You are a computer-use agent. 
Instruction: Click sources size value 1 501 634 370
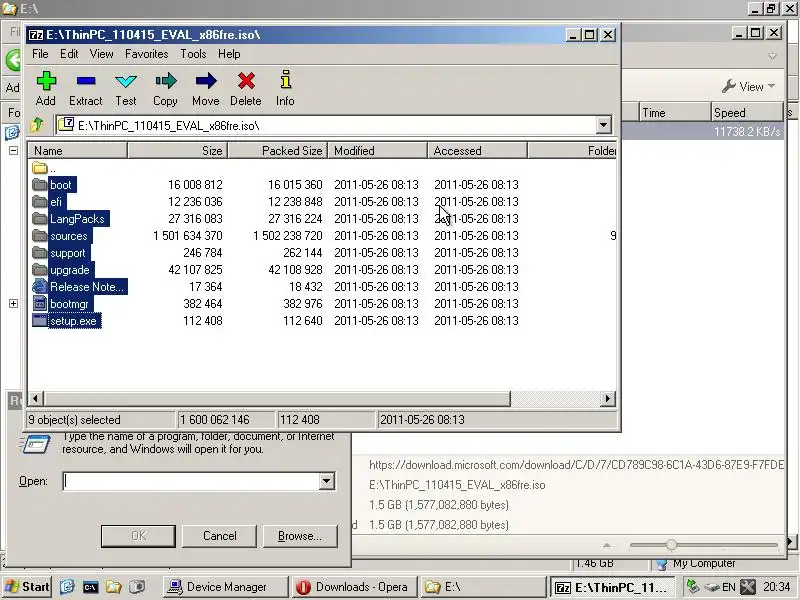(188, 236)
